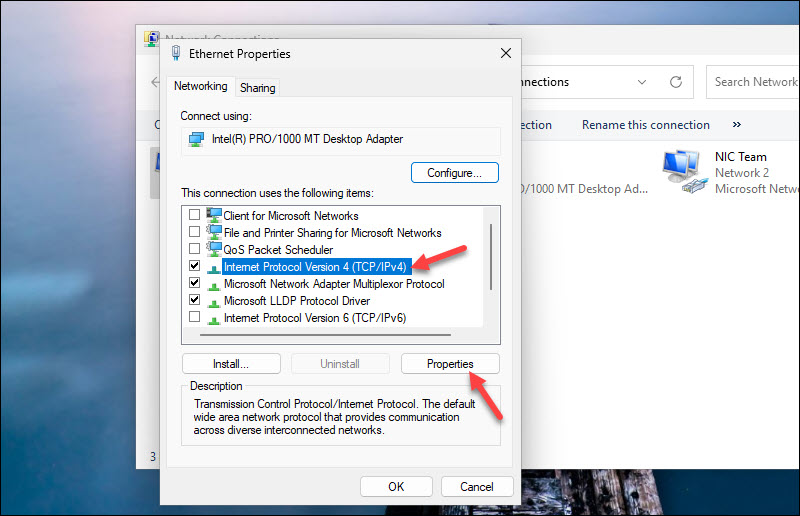Cancel the Ethernet Properties dialog

tap(477, 486)
